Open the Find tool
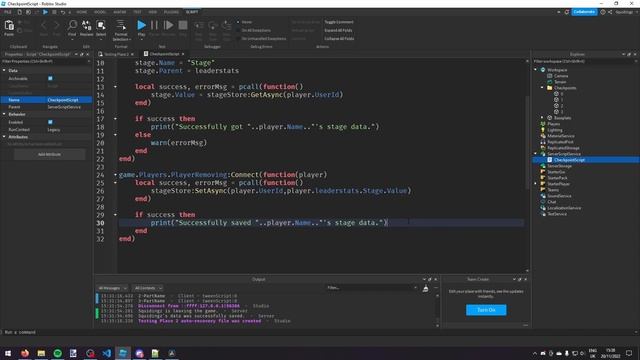The width and height of the screenshot is (640, 360). tap(72, 28)
